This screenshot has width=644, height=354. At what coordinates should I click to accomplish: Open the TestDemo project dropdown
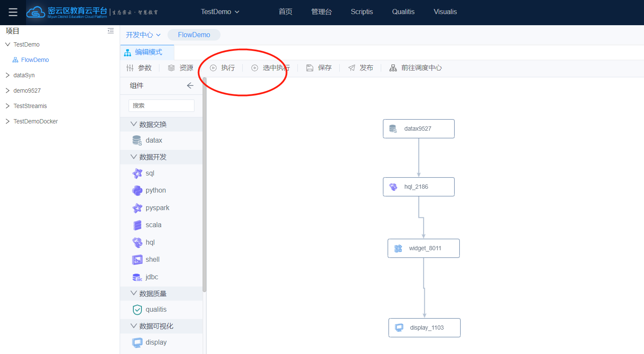[x=220, y=12]
